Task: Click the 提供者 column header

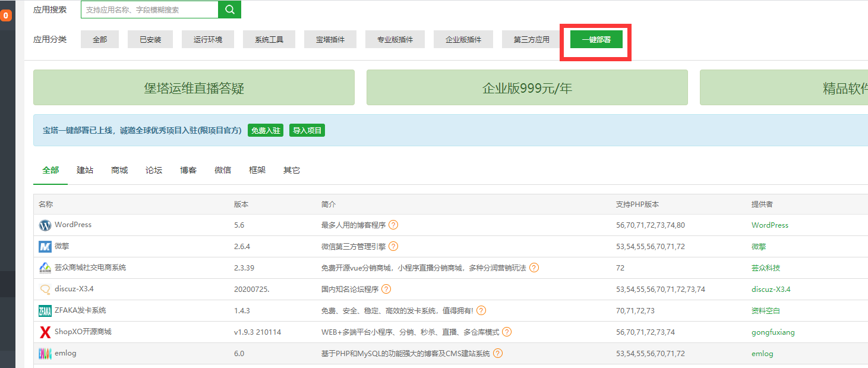Action: tap(762, 204)
